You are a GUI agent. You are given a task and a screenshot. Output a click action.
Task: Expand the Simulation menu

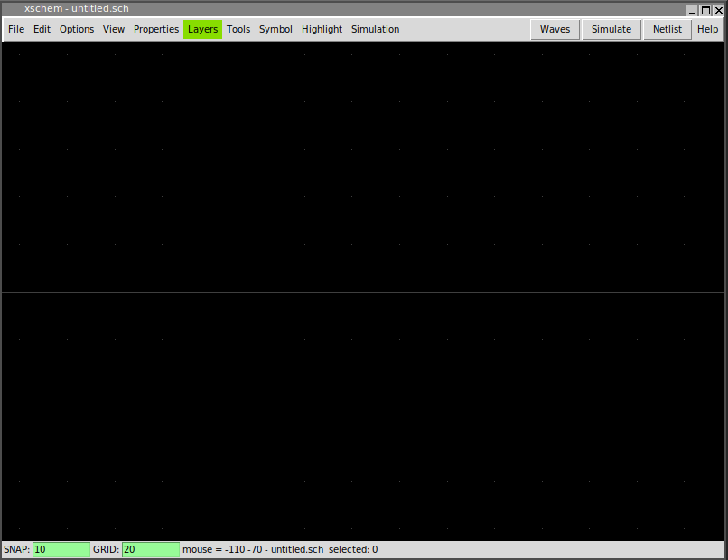click(375, 29)
